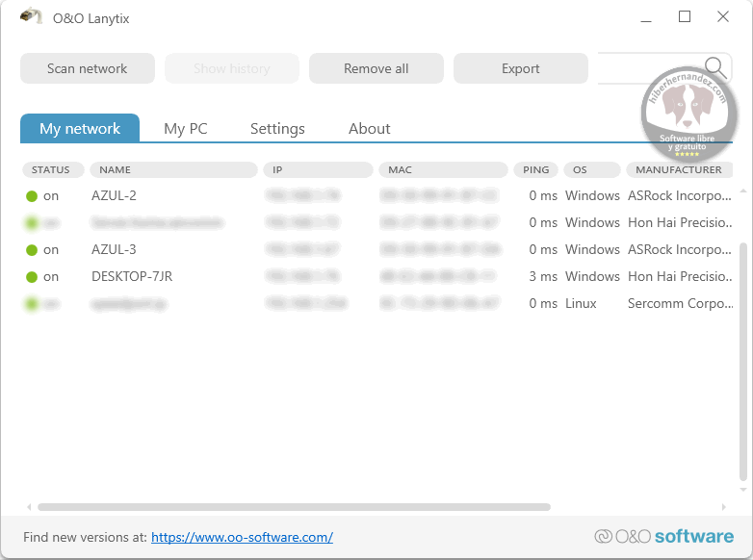Open the Settings tab
This screenshot has height=560, width=753.
pos(277,129)
